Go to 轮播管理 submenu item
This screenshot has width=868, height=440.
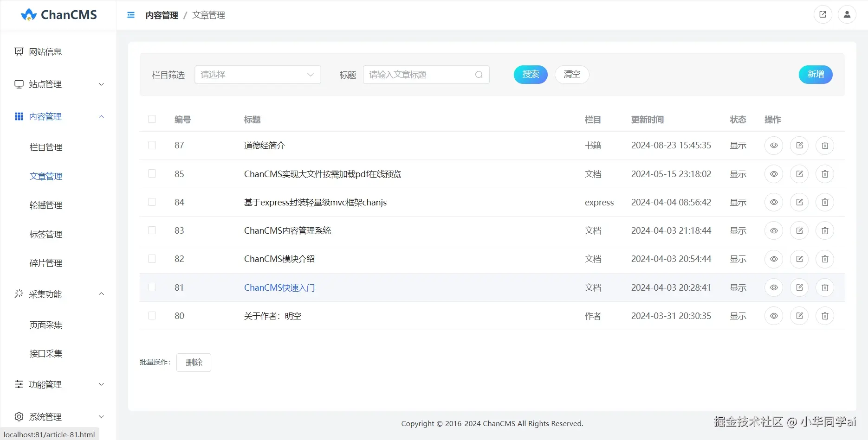pyautogui.click(x=46, y=205)
